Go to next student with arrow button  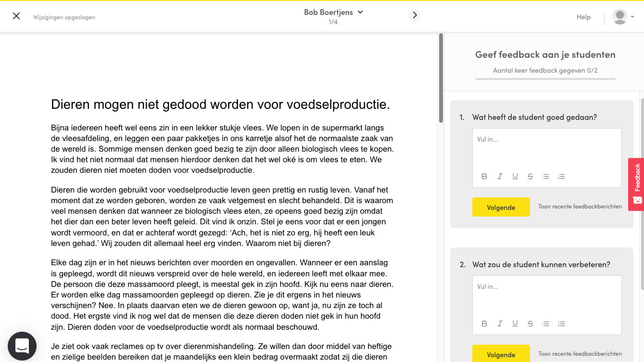[x=415, y=15]
